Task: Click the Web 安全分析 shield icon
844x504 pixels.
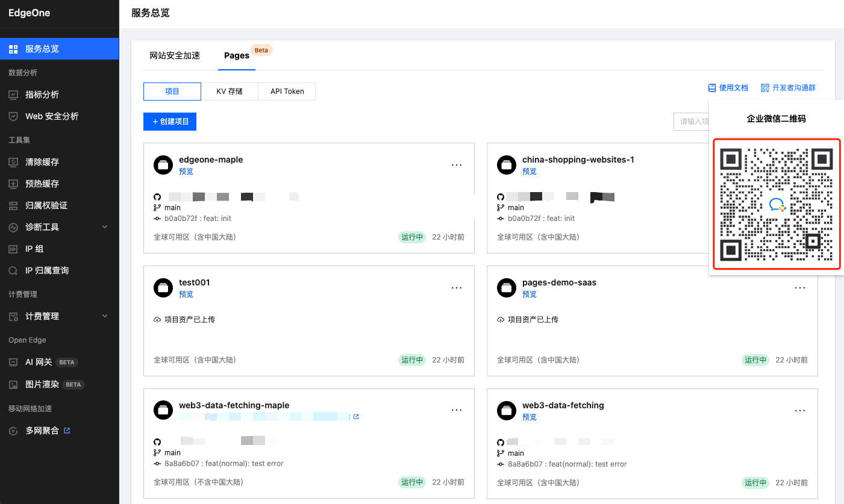Action: (x=13, y=117)
